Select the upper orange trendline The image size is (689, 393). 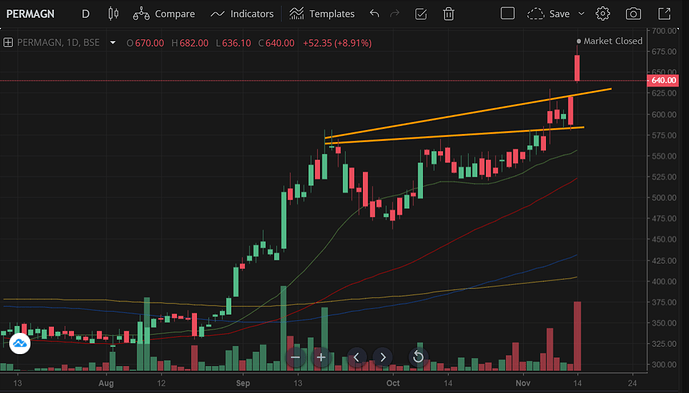tap(468, 113)
